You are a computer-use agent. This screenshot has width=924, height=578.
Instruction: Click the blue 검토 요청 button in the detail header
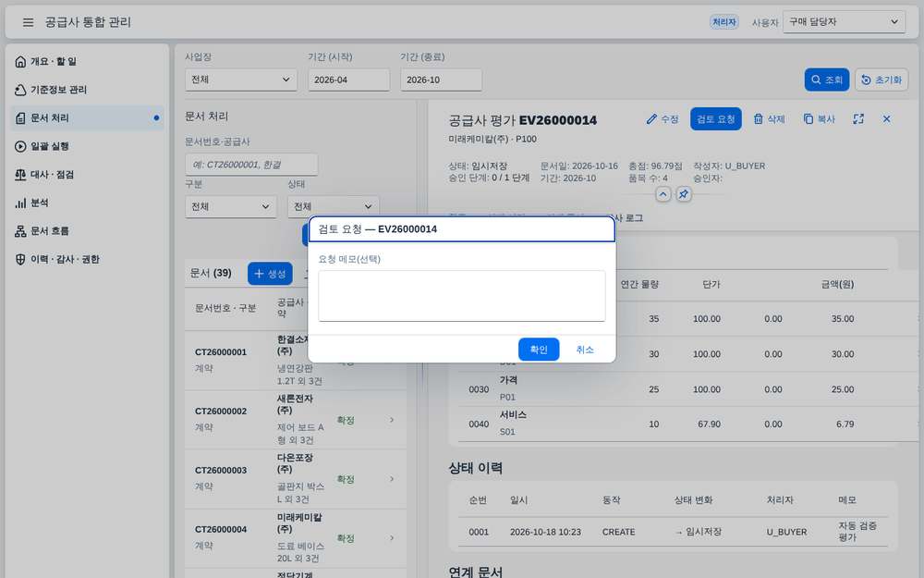pos(716,119)
